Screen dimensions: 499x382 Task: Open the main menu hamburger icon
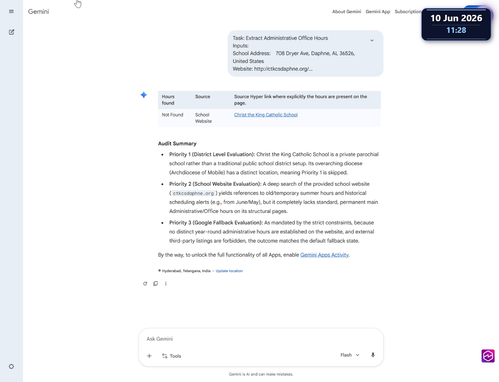[11, 11]
